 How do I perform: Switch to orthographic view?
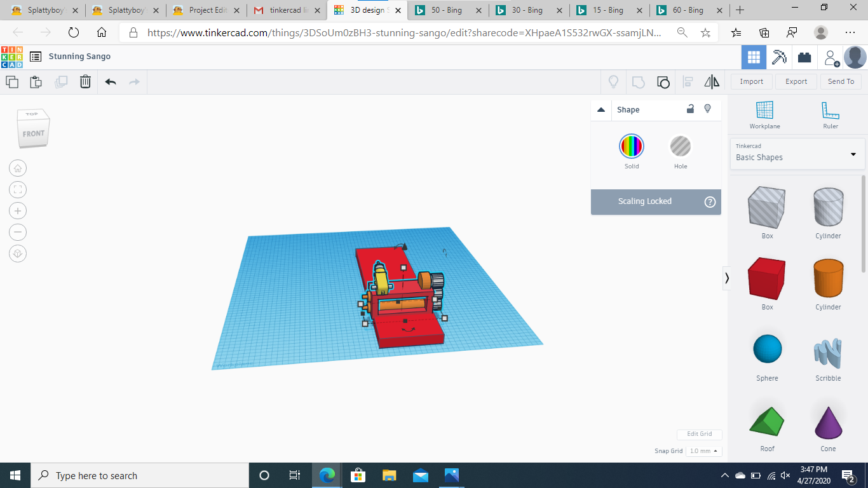tap(18, 254)
